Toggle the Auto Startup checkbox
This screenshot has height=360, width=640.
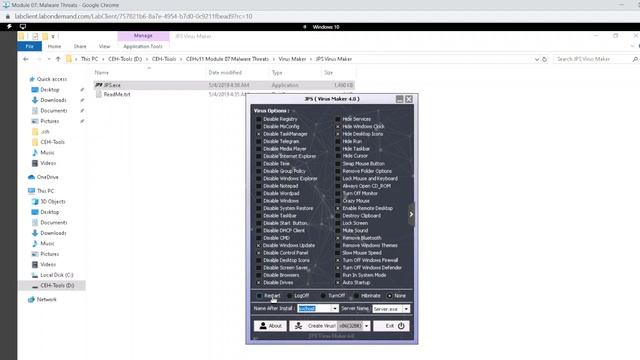338,282
